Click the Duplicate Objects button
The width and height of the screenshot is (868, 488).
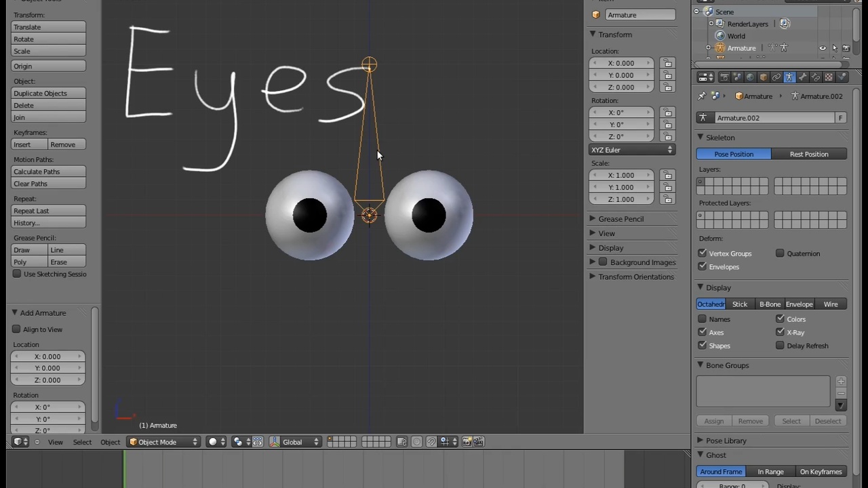click(49, 94)
